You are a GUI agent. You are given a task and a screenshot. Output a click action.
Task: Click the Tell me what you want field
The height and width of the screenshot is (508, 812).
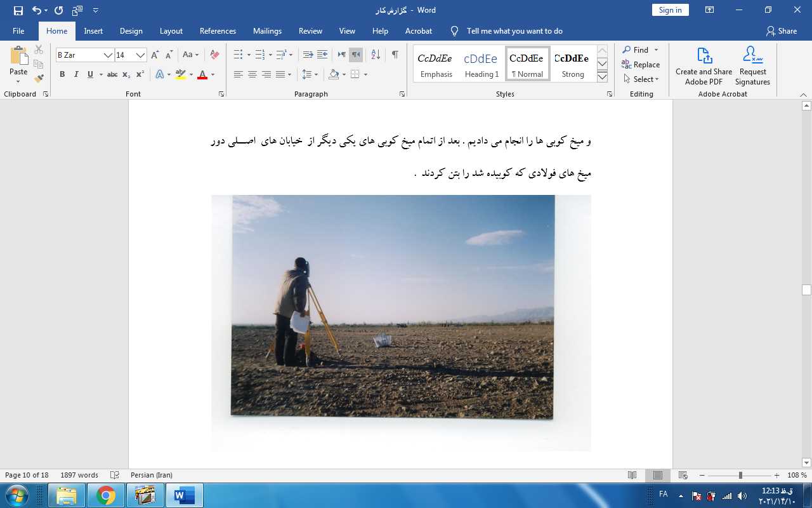coord(514,31)
